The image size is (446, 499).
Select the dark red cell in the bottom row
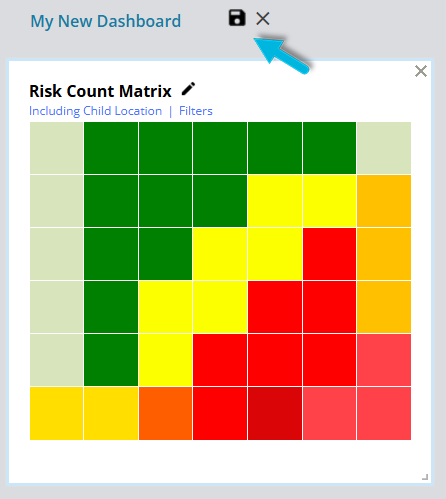(x=275, y=413)
